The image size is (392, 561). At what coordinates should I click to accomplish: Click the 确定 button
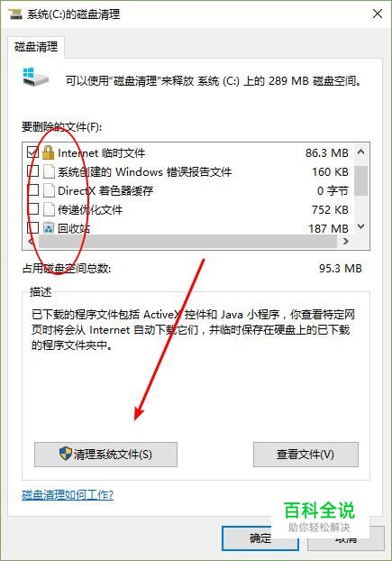pyautogui.click(x=260, y=538)
